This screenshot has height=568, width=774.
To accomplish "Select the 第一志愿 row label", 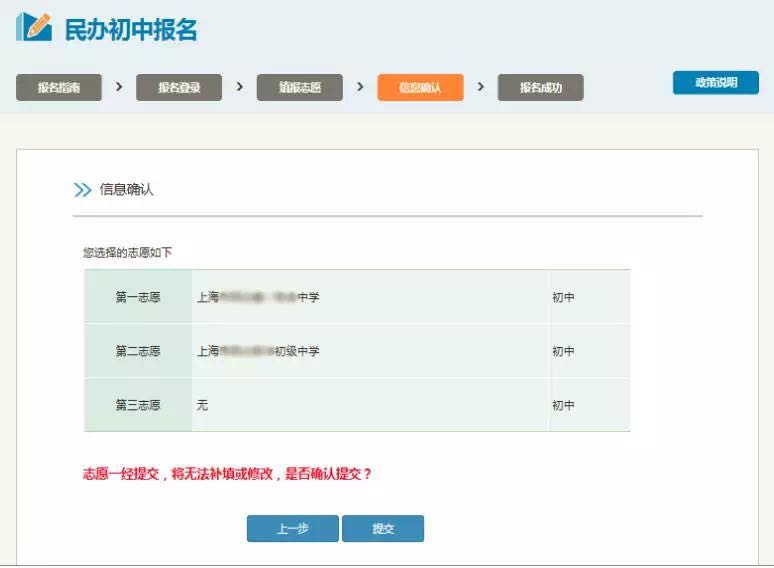I will [x=138, y=297].
